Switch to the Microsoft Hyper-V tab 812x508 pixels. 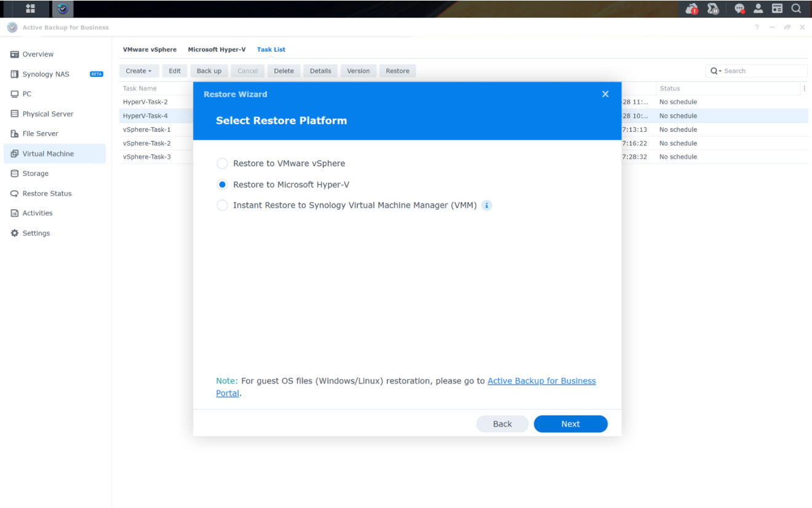[x=217, y=49]
